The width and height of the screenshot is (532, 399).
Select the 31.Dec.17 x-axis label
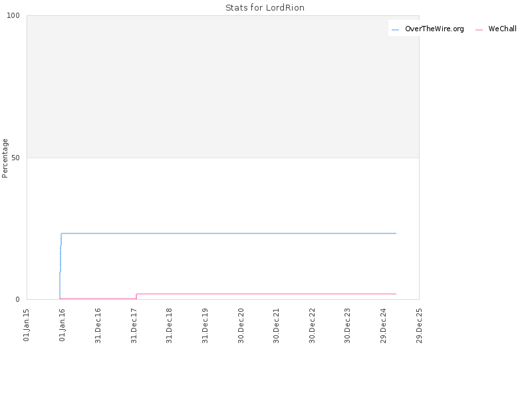(x=134, y=326)
